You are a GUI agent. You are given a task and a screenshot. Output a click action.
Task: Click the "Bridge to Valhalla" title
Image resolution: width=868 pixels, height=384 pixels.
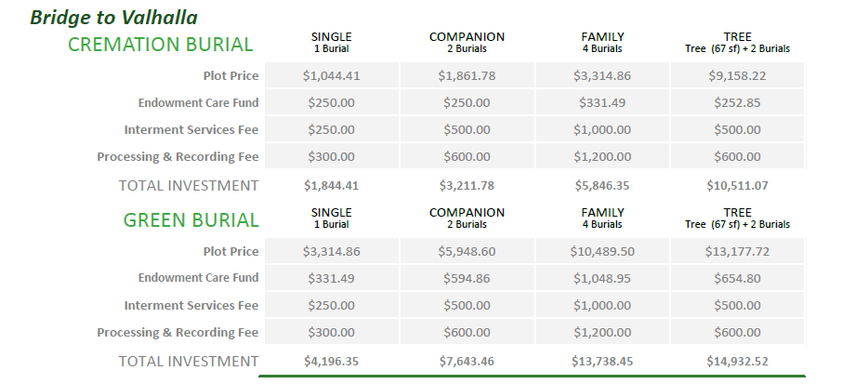(x=113, y=18)
